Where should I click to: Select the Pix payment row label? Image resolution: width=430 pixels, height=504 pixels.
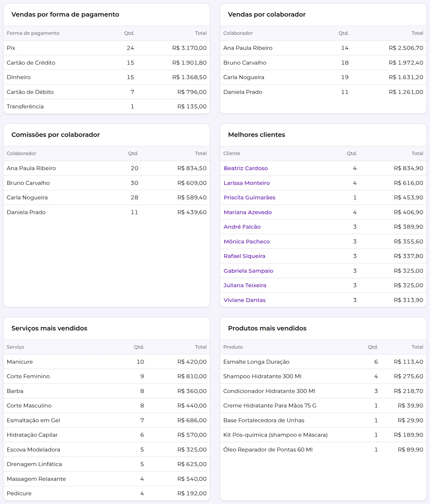coord(11,48)
